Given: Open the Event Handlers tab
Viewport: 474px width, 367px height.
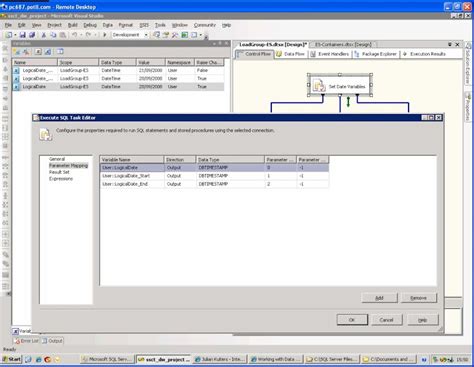Looking at the screenshot, I should tap(330, 54).
